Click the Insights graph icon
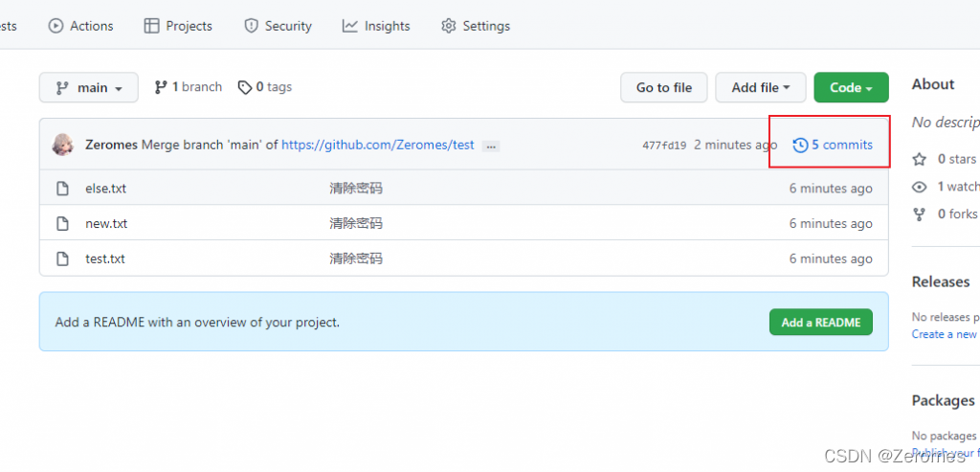The width and height of the screenshot is (980, 472). (350, 26)
